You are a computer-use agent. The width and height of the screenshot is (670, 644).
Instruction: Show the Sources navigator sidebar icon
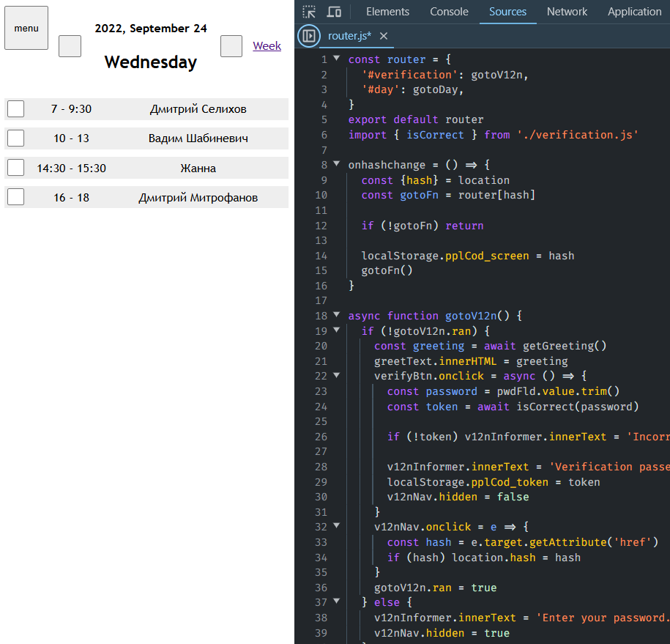309,36
